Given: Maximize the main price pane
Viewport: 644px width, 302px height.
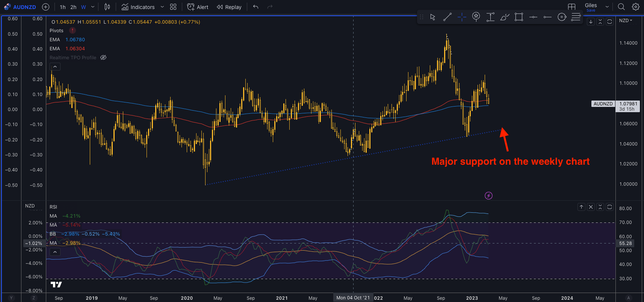Looking at the screenshot, I should (610, 21).
